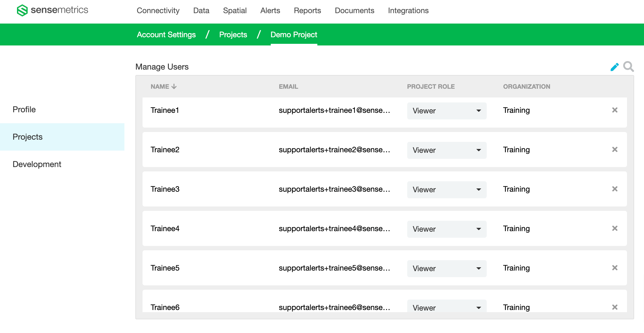
Task: Click the sensemetrics logo
Action: point(52,10)
